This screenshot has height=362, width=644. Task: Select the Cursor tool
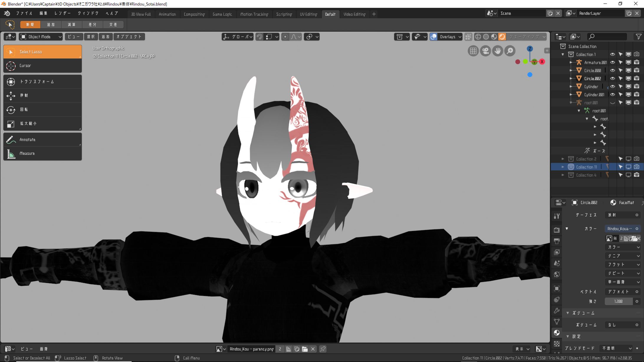42,66
